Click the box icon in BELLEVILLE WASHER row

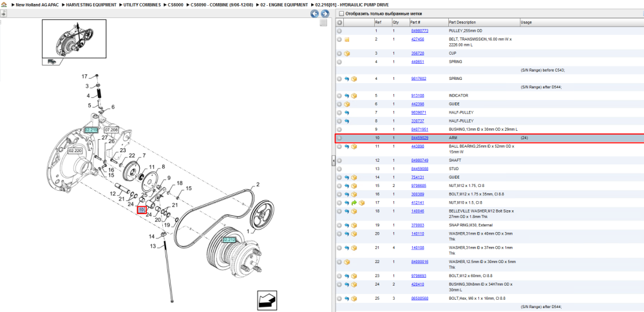354,211
